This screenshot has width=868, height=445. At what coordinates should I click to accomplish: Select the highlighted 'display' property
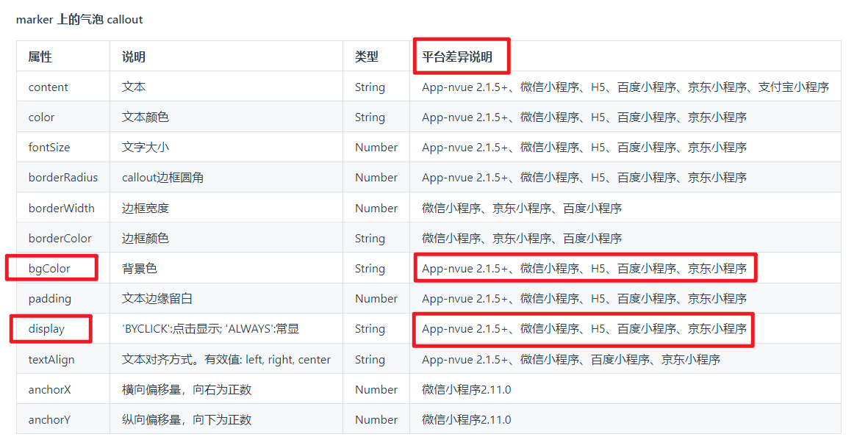pos(46,329)
